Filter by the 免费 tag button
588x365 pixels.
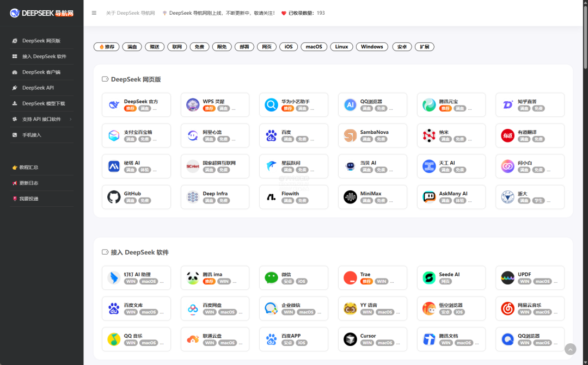point(199,47)
